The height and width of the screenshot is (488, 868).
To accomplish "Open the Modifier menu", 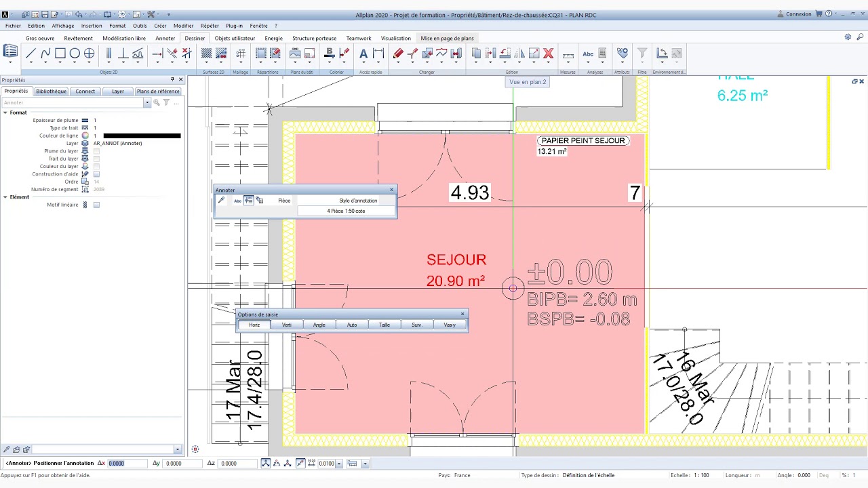I will pyautogui.click(x=183, y=26).
